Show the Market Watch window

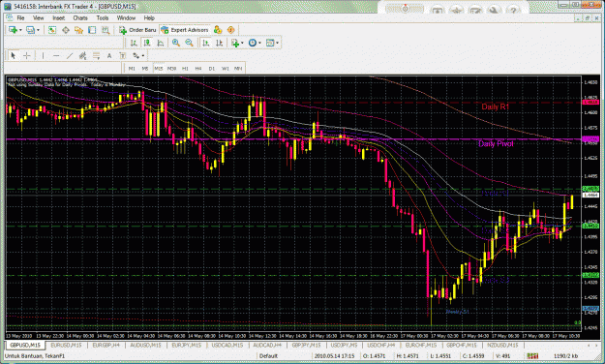(x=52, y=30)
